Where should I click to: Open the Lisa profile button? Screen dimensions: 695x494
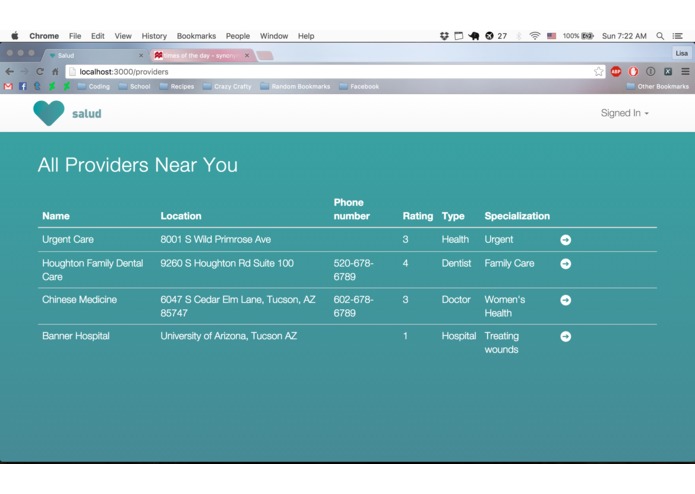[681, 53]
